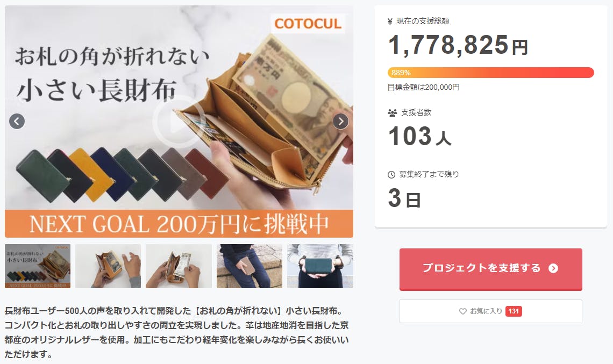Click the NEXT GOAL 200万円 orange banner
Viewport: 613px width, 364px height.
[x=179, y=224]
